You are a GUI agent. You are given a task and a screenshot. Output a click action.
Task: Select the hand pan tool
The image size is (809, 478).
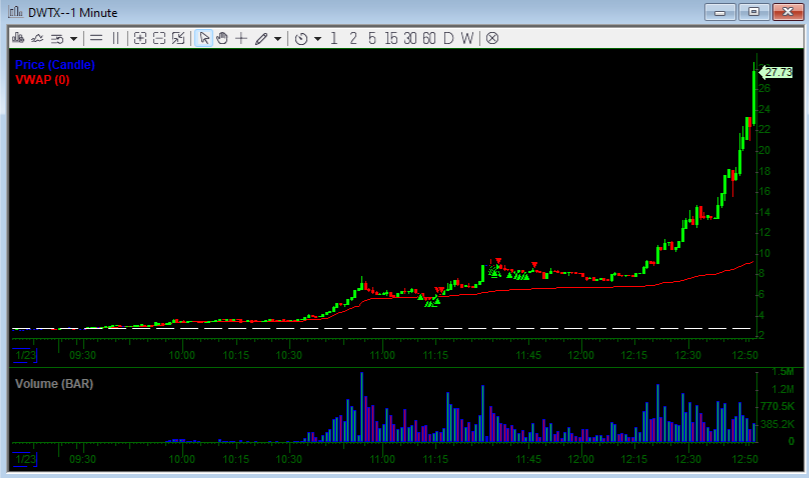pyautogui.click(x=222, y=38)
